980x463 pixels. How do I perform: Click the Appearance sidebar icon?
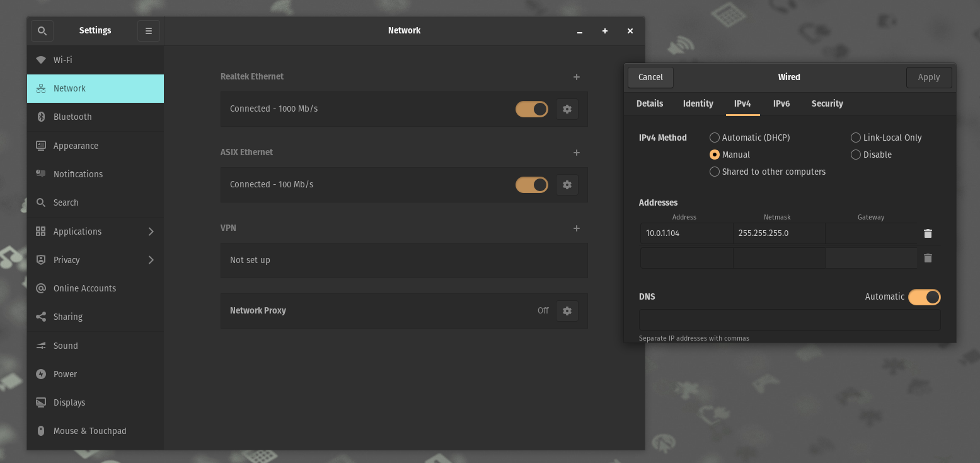click(41, 146)
